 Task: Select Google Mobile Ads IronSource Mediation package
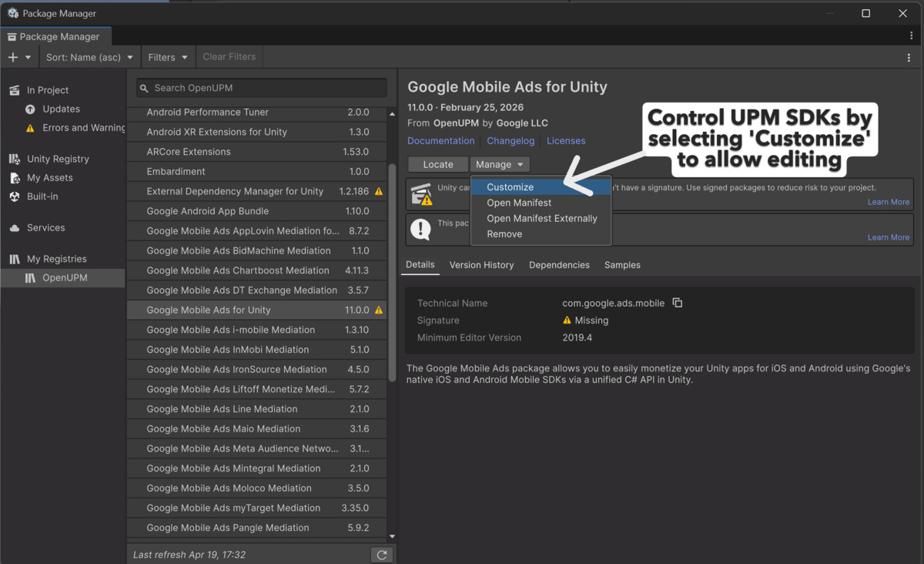(x=257, y=370)
